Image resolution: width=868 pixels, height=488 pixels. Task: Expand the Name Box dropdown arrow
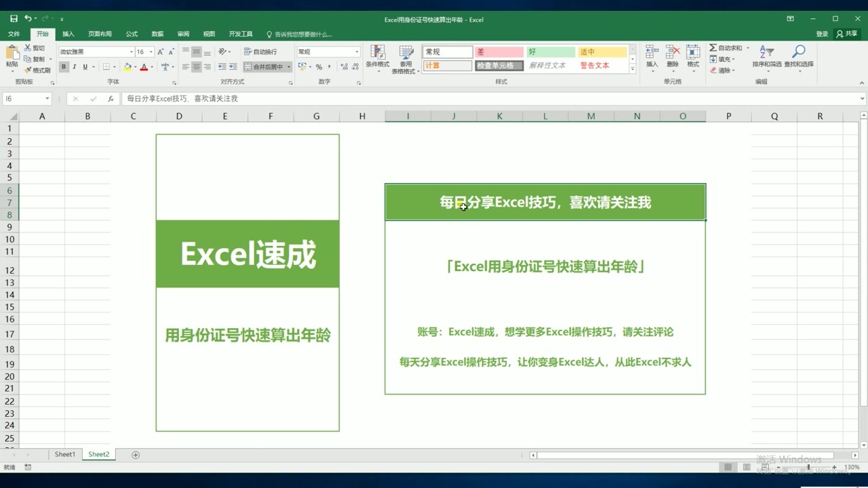click(x=47, y=99)
